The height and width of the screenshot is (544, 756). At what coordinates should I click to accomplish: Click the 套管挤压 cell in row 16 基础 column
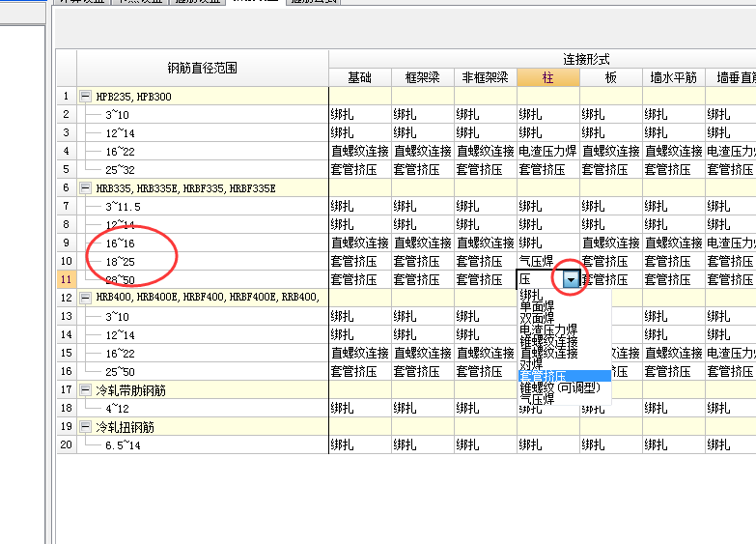[360, 371]
